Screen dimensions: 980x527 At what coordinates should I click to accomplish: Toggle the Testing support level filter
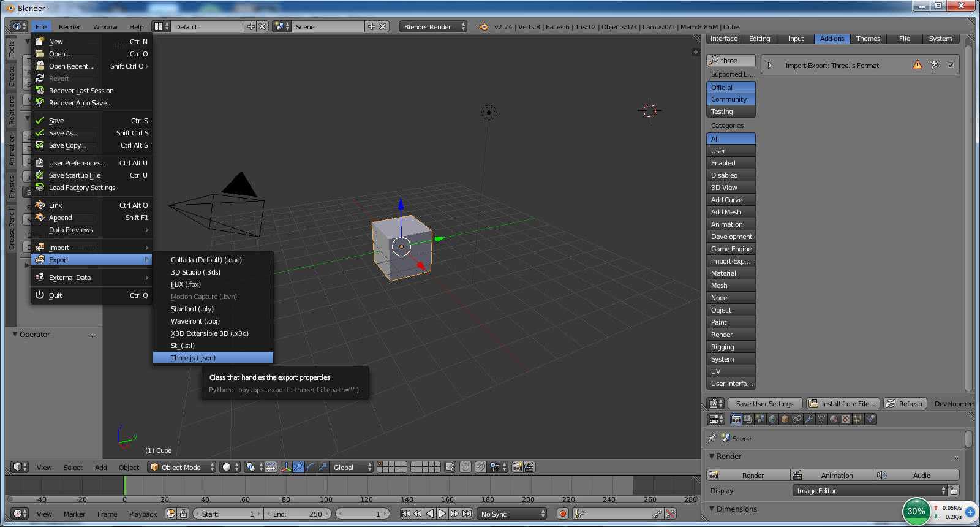pyautogui.click(x=731, y=112)
